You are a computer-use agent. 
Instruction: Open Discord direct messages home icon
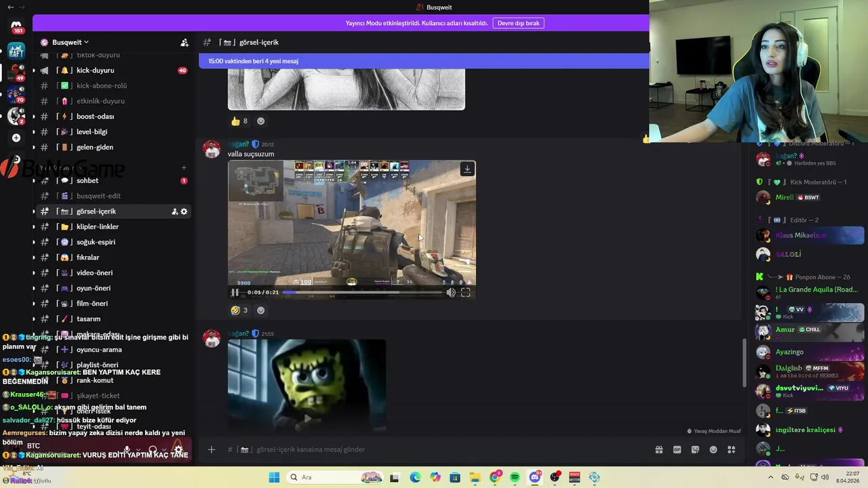tap(16, 26)
